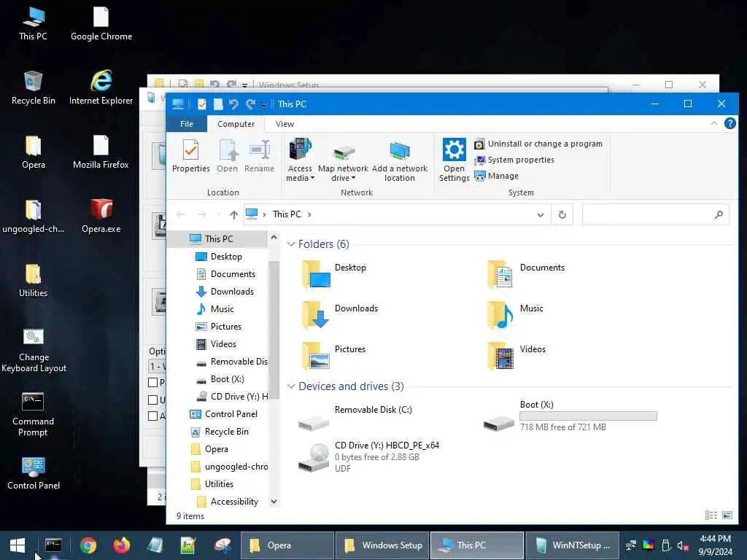The width and height of the screenshot is (747, 560).
Task: Switch to the File tab
Action: coord(187,124)
